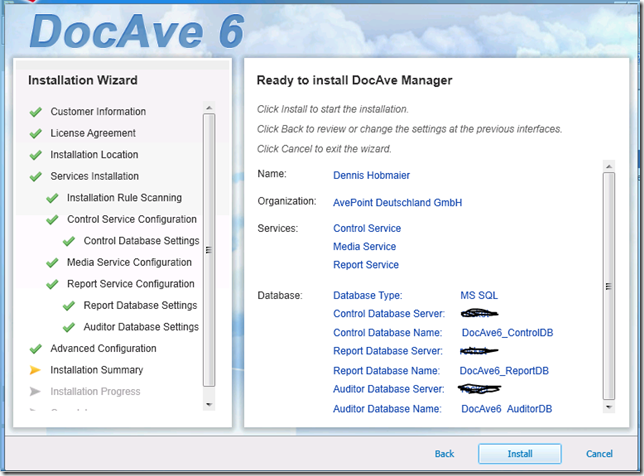This screenshot has height=476, width=644.
Task: Click the Install button
Action: coord(520,453)
